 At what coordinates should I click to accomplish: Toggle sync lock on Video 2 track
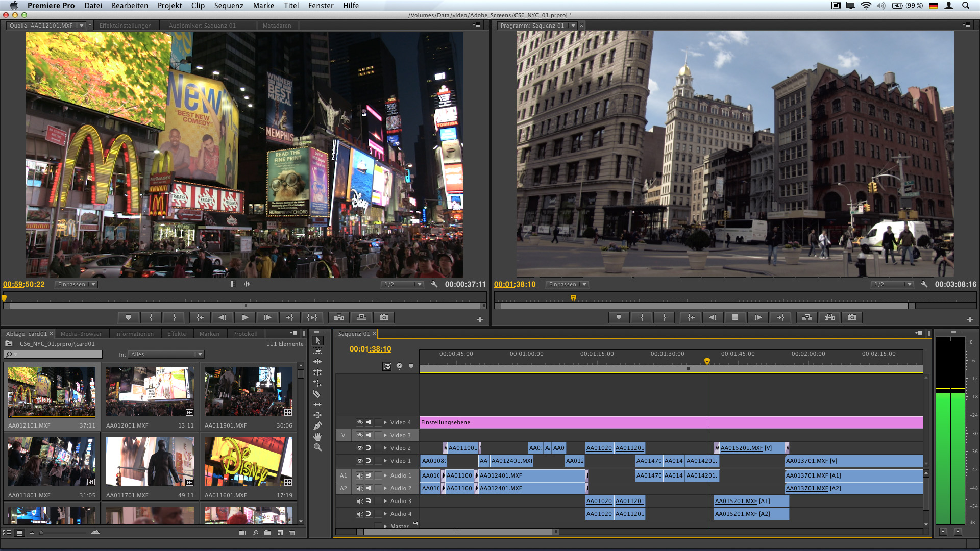click(x=369, y=448)
